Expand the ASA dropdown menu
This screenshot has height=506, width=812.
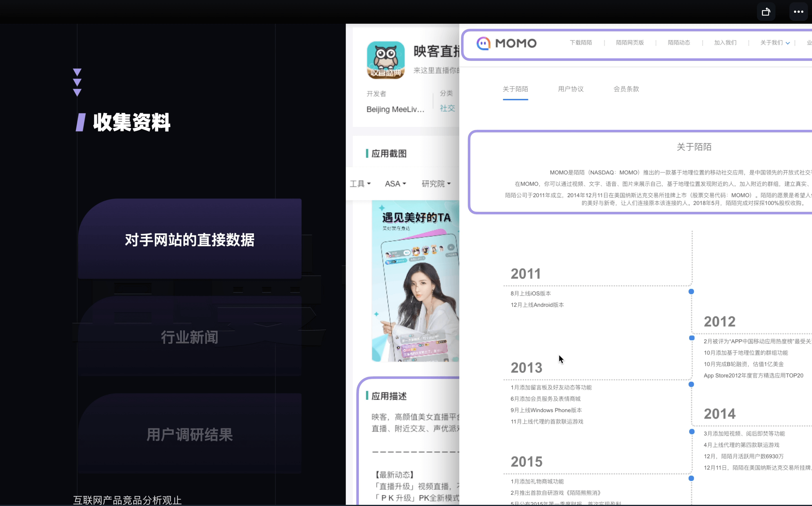point(395,184)
